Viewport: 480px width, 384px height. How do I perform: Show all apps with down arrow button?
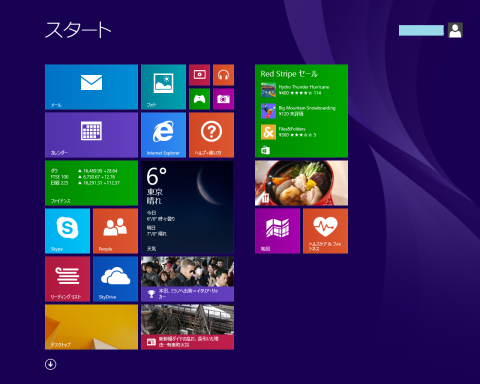pos(51,364)
